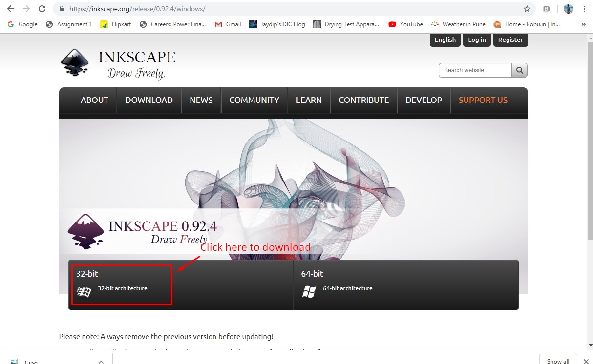Open the Assignment 1 bookmark
The width and height of the screenshot is (593, 364).
coord(69,24)
